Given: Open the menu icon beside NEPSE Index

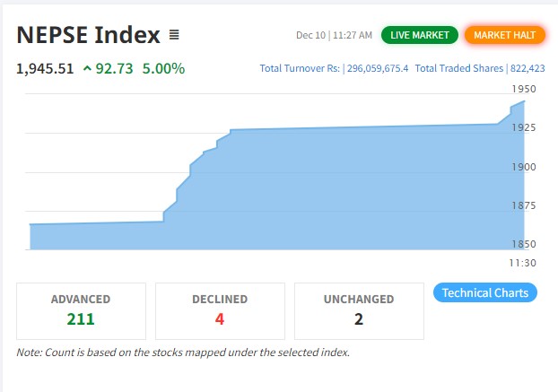Looking at the screenshot, I should pyautogui.click(x=174, y=36).
